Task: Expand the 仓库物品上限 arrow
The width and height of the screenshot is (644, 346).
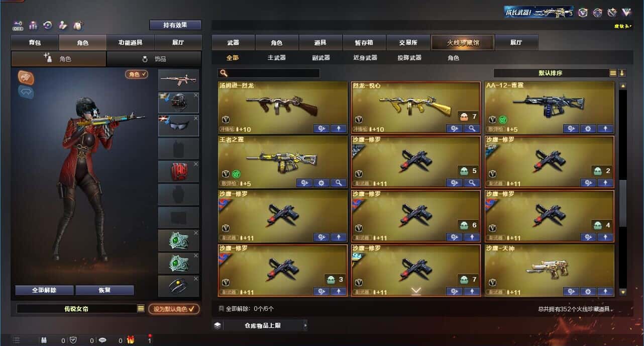Action: (x=305, y=325)
